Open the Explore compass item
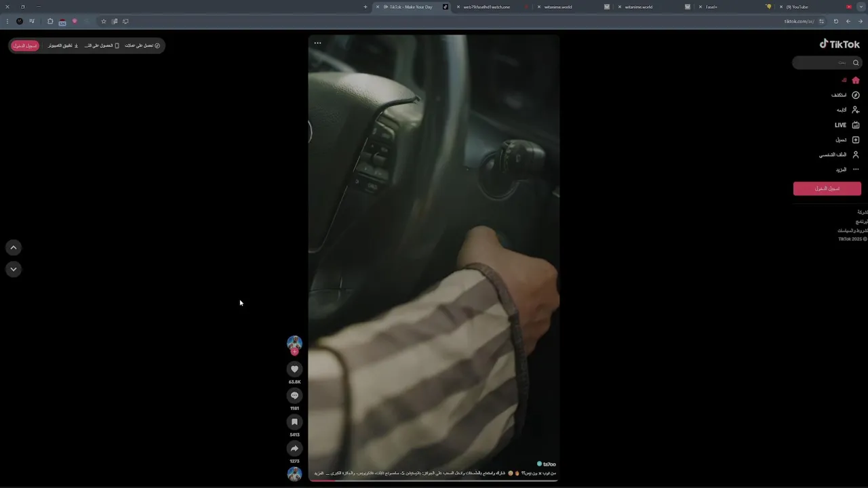Image resolution: width=868 pixels, height=488 pixels. 846,95
